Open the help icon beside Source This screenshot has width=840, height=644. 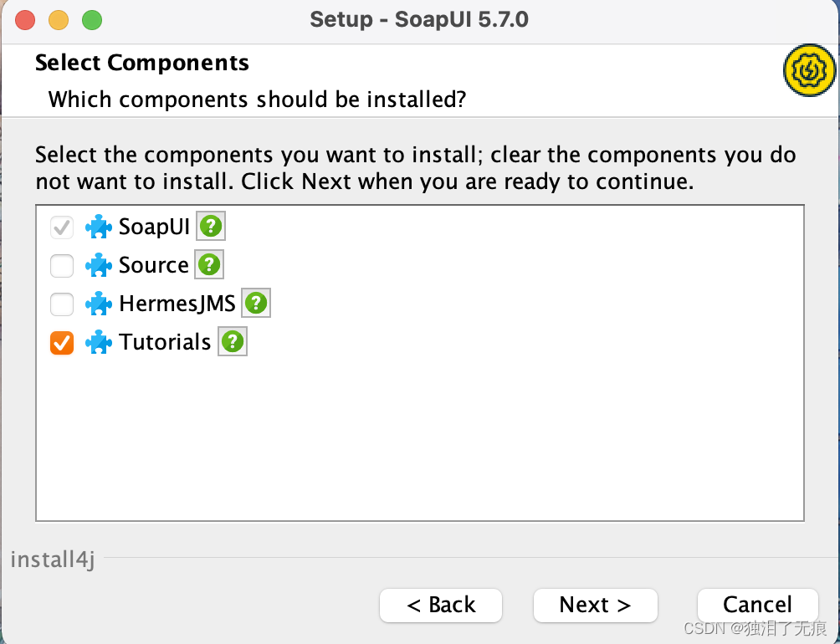(209, 265)
